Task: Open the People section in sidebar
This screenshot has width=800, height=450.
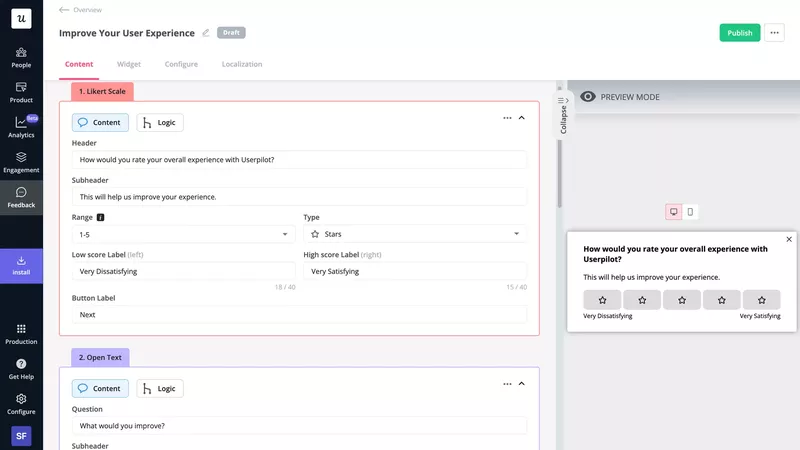Action: pos(21,57)
